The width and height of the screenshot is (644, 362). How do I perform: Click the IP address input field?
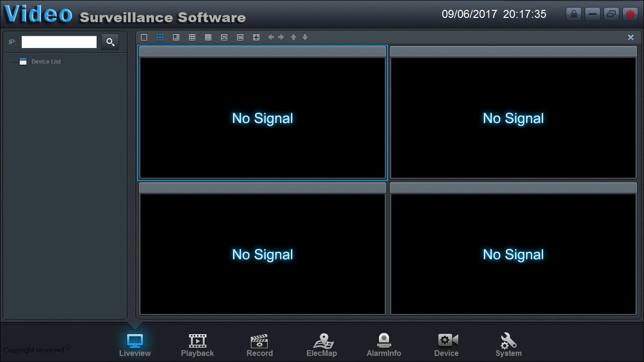59,42
